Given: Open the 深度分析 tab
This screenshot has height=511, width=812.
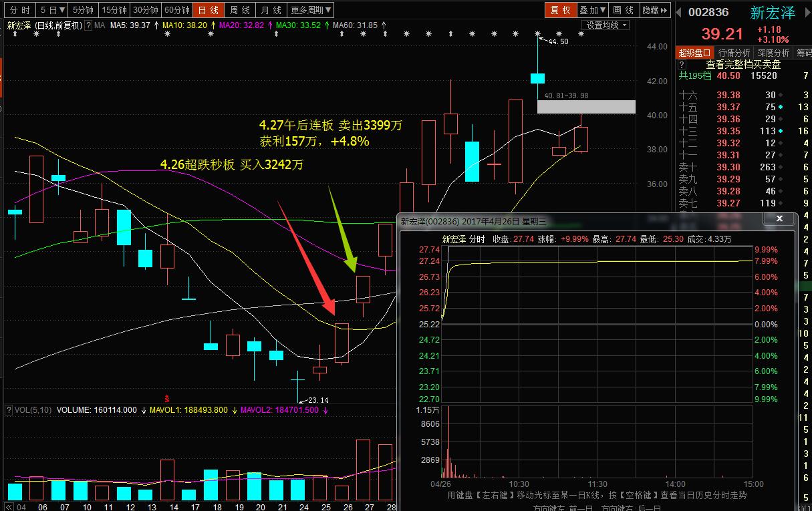Looking at the screenshot, I should 773,53.
